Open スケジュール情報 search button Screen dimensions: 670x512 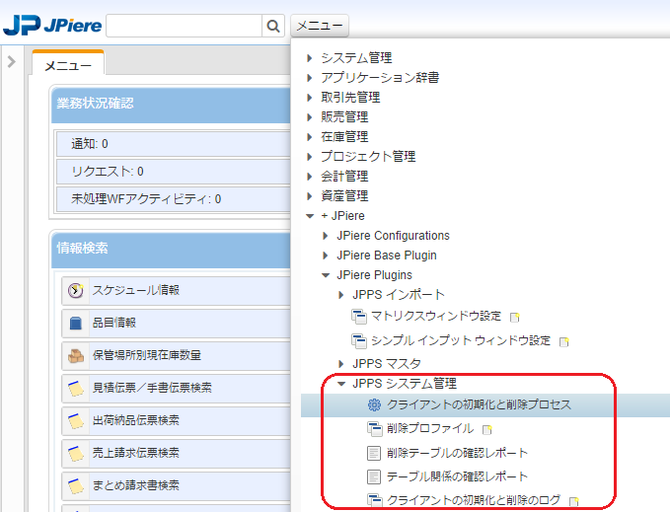(176, 291)
